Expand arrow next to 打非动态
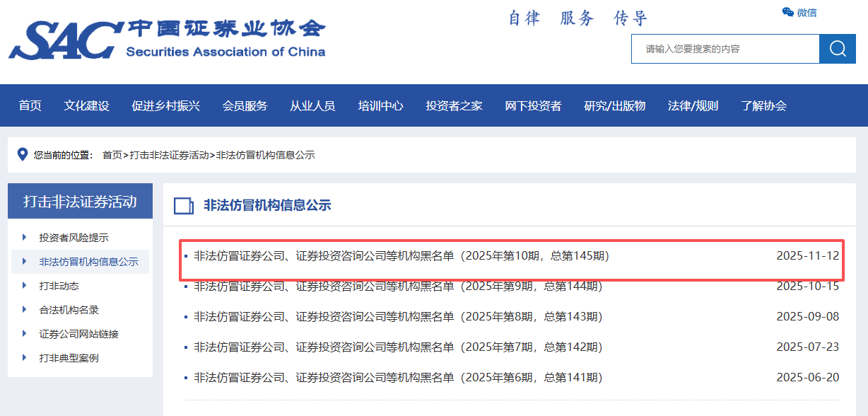The image size is (868, 416). (25, 286)
